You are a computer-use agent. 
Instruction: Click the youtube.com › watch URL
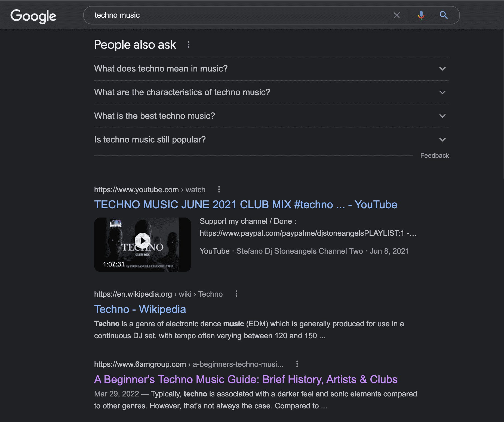click(150, 190)
